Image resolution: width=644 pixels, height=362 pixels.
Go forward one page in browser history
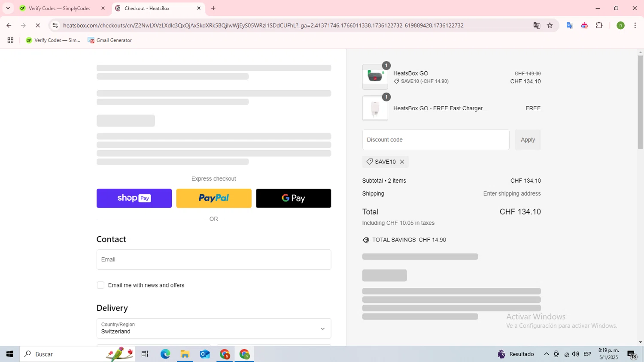[x=23, y=25]
